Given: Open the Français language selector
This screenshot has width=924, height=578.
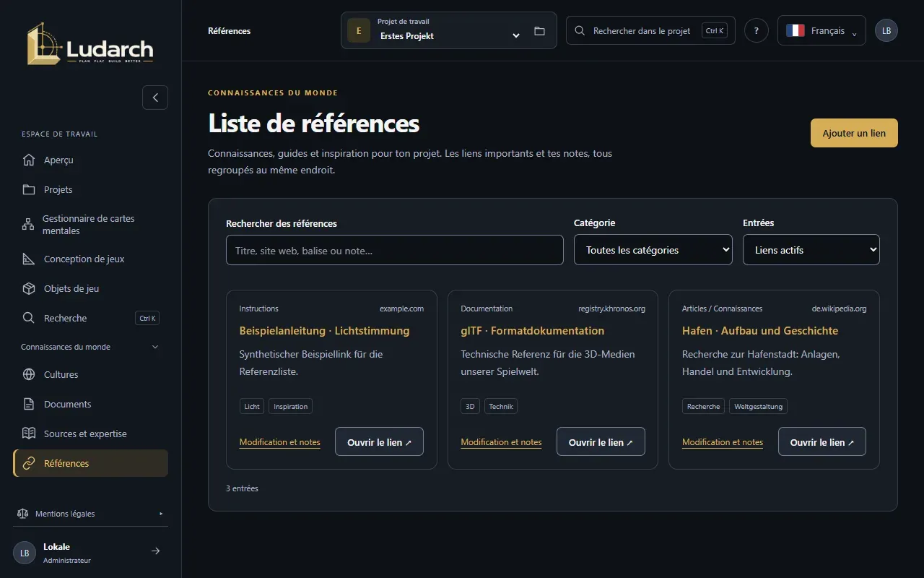Looking at the screenshot, I should (821, 30).
